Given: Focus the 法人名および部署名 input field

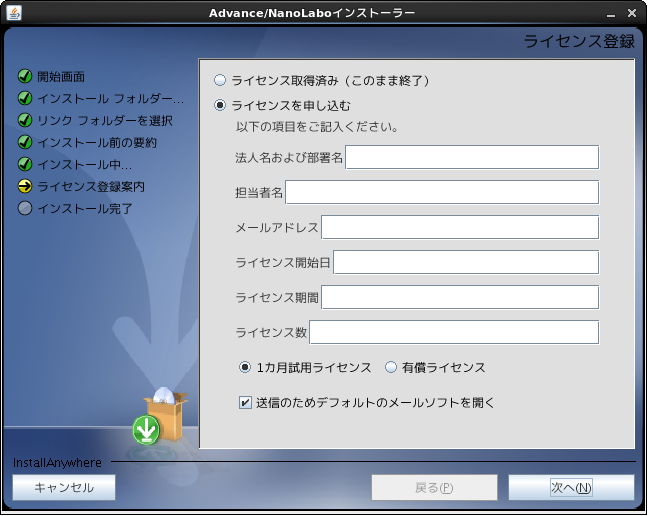Looking at the screenshot, I should click(x=472, y=157).
